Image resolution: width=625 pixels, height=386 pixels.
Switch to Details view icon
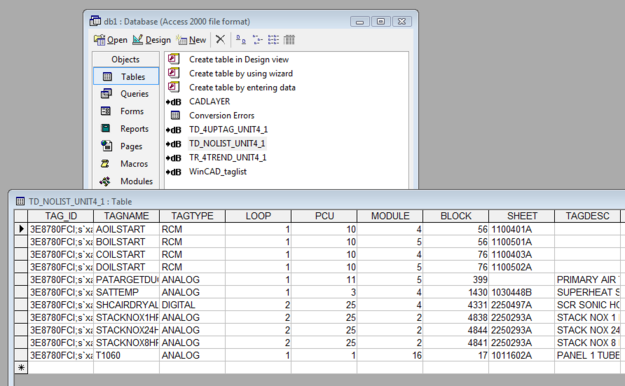point(289,39)
